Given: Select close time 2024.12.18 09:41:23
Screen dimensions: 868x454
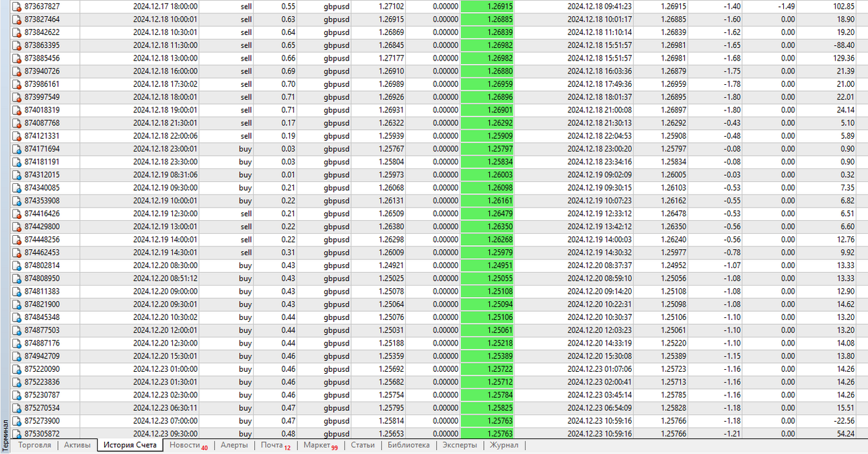Looking at the screenshot, I should tap(600, 7).
